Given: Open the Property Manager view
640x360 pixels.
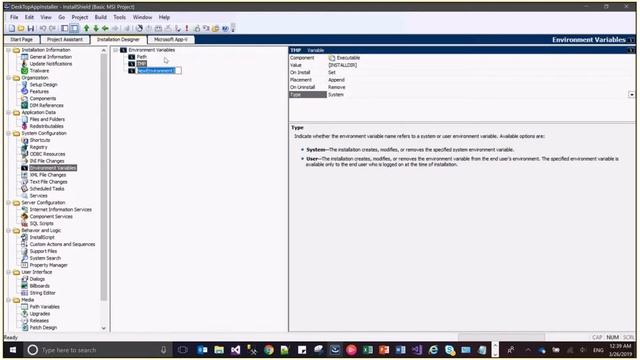Looking at the screenshot, I should pos(48,265).
